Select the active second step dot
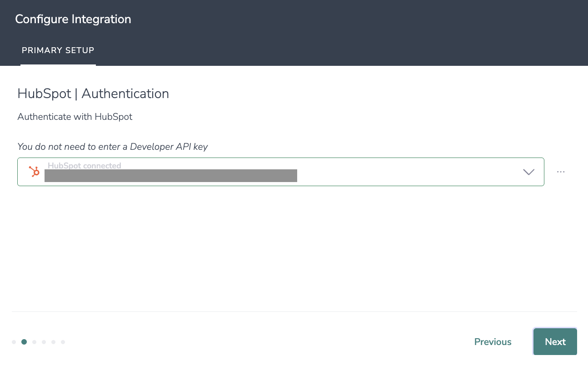 click(24, 342)
